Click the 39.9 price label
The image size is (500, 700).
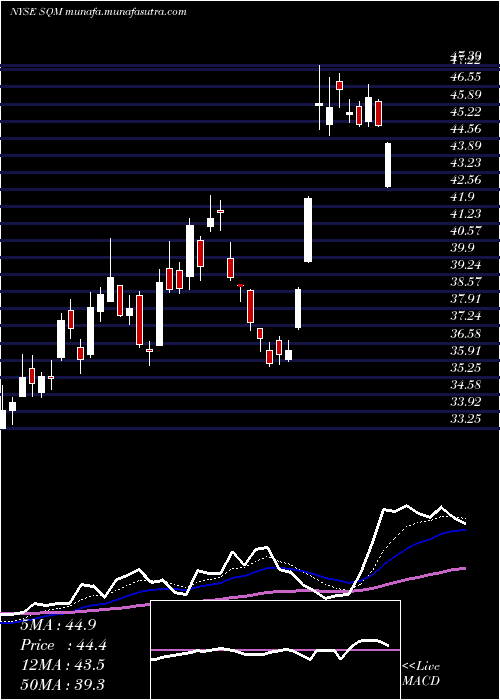coord(463,248)
